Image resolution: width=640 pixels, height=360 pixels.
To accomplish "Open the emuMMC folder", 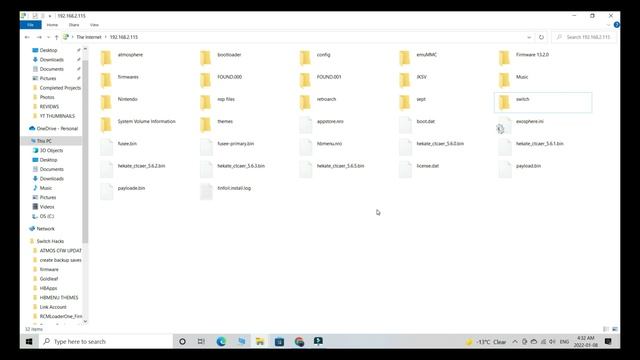I will (427, 55).
